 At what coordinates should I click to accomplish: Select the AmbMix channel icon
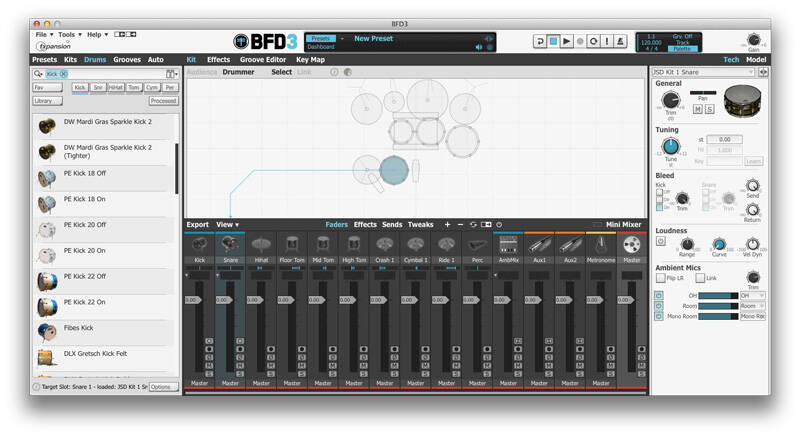point(508,245)
